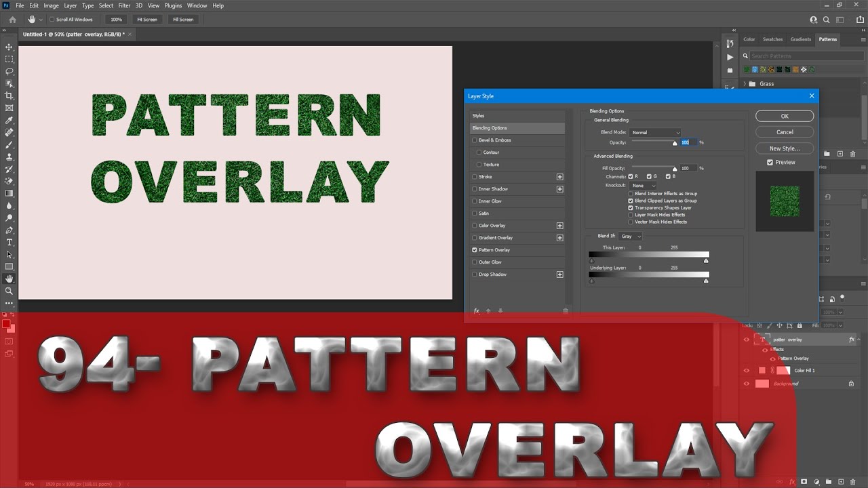
Task: Open the Layer menu
Action: point(71,5)
